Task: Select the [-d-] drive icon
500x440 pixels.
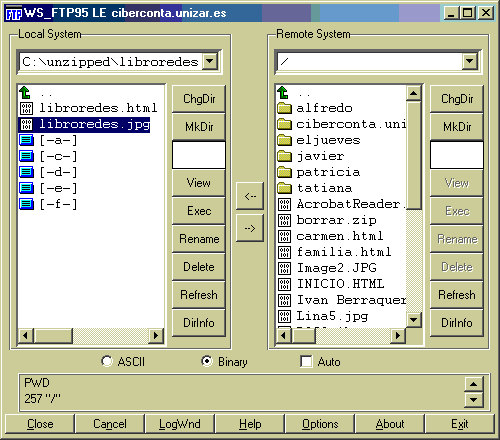Action: tap(26, 172)
